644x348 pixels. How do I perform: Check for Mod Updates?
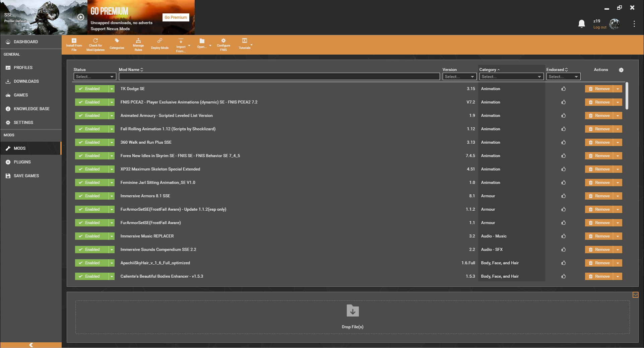pyautogui.click(x=95, y=45)
